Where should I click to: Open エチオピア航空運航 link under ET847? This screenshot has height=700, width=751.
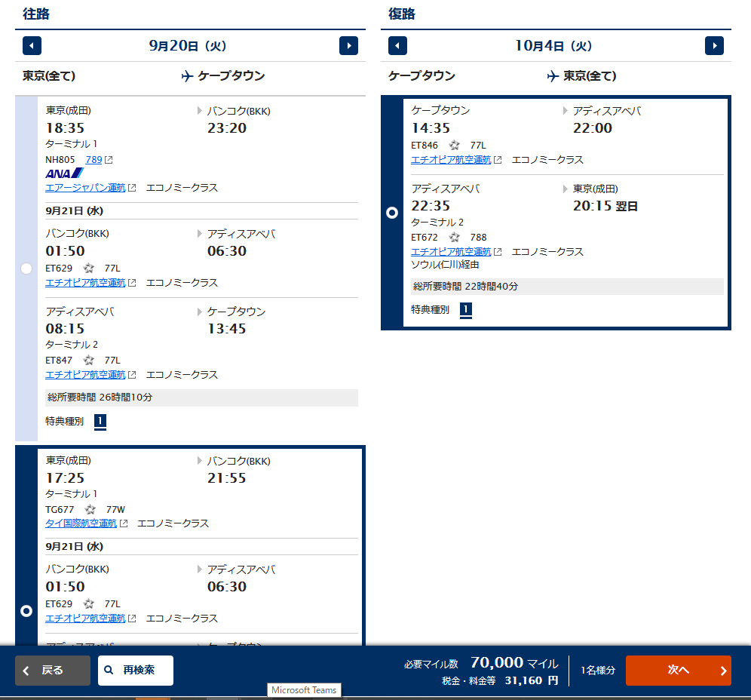pyautogui.click(x=85, y=375)
